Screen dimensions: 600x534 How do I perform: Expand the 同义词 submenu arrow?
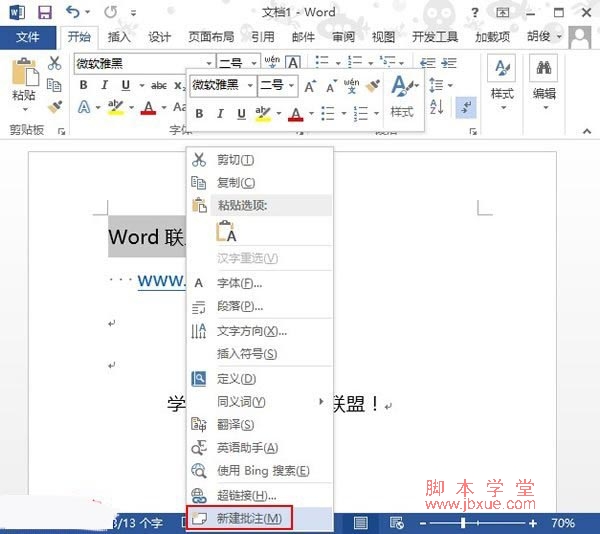coord(321,402)
